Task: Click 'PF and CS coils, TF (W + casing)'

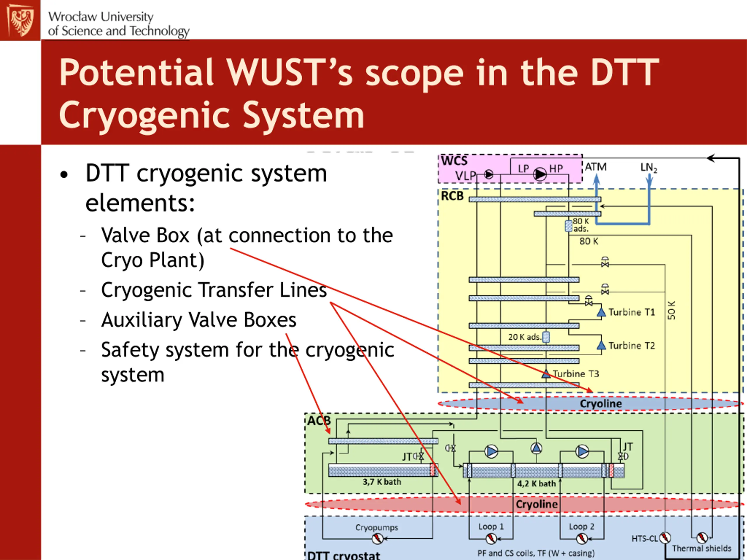Action: coord(536,553)
